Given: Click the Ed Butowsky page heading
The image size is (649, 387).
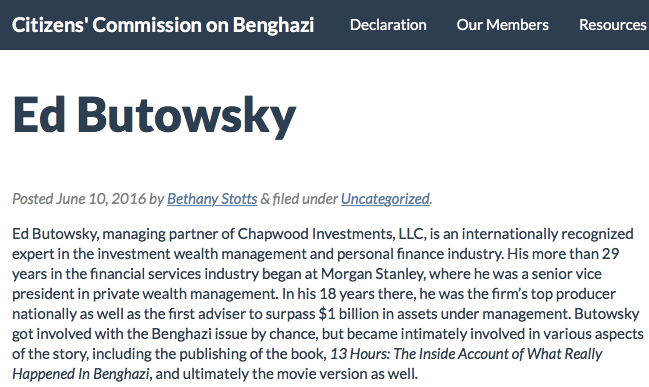Looking at the screenshot, I should (x=154, y=115).
